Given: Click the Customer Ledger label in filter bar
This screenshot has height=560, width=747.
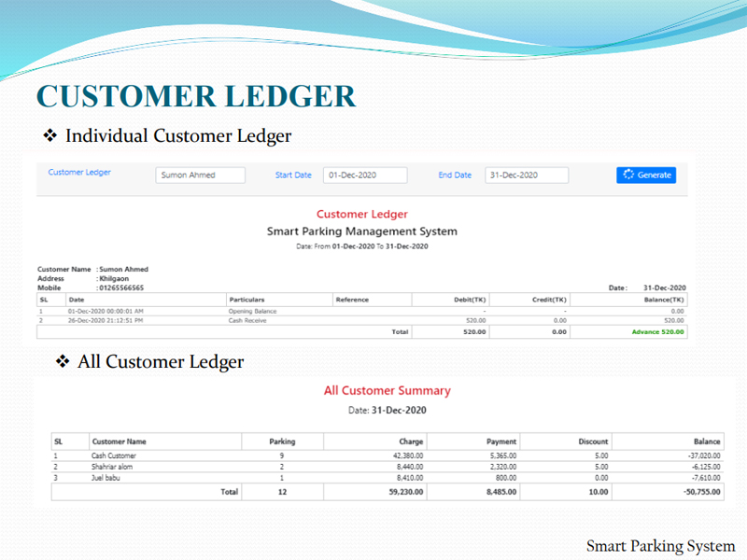Looking at the screenshot, I should tap(79, 172).
